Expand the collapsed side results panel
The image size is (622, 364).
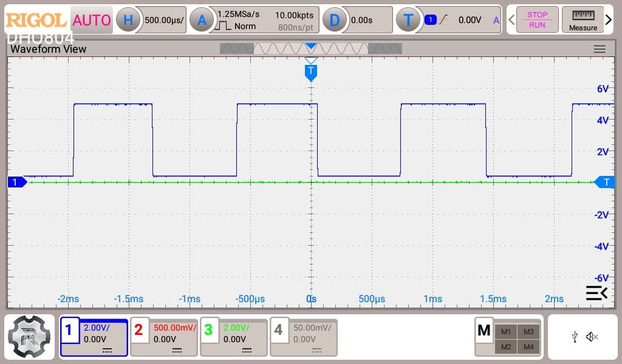tap(596, 293)
